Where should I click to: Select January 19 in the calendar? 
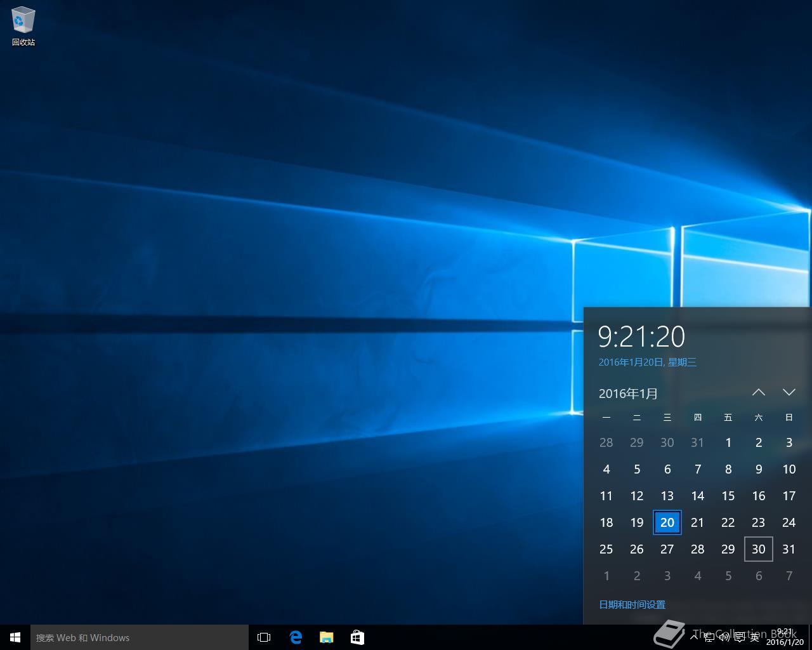pyautogui.click(x=637, y=522)
